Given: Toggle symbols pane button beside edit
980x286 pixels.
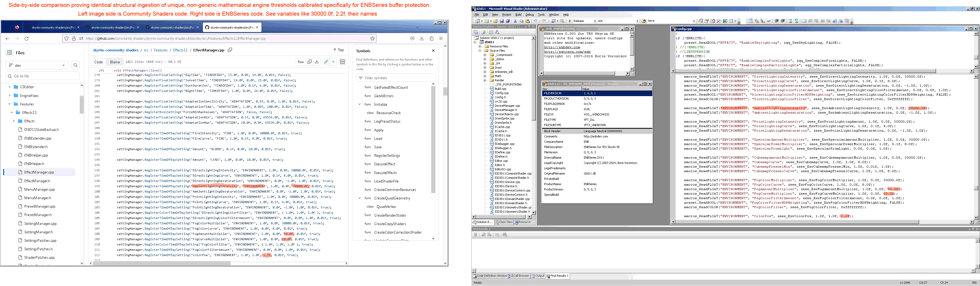Looking at the screenshot, I should [x=342, y=62].
